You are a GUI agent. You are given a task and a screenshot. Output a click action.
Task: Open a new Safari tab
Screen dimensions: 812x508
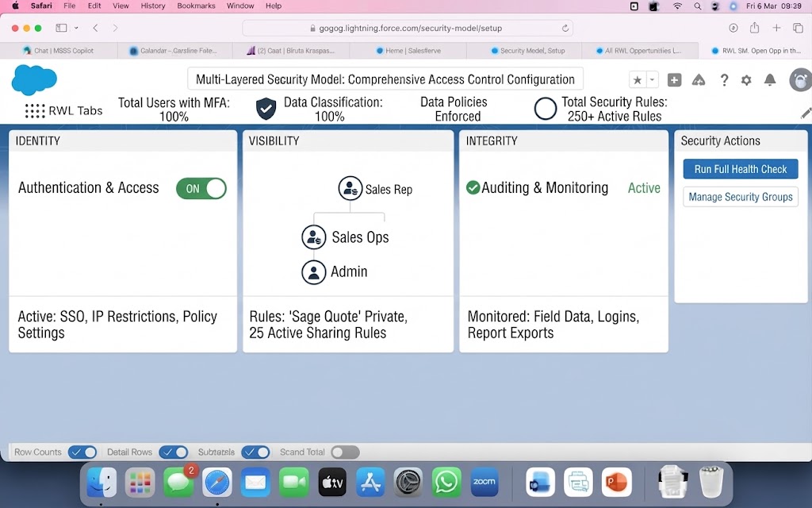pos(776,28)
